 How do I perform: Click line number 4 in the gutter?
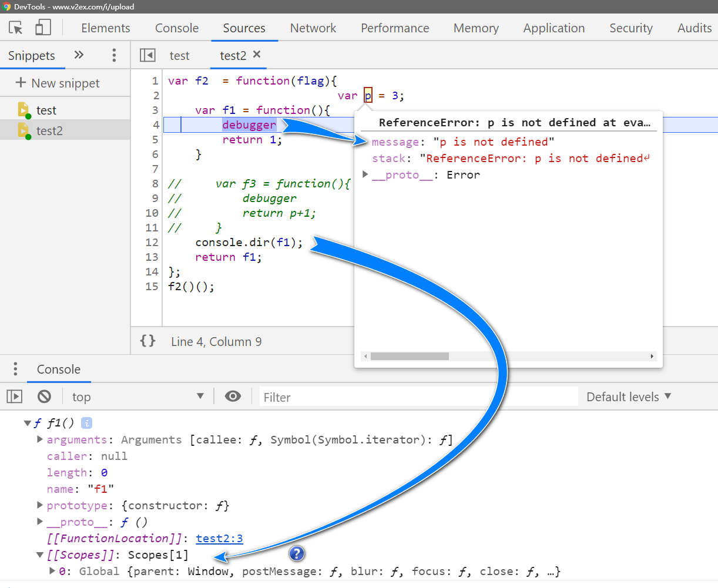(156, 125)
